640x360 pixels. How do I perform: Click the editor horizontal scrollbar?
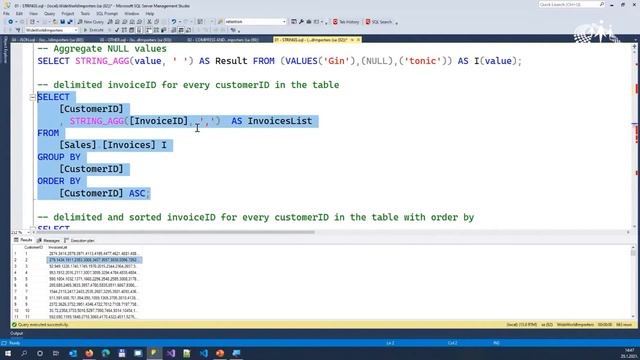(176, 232)
